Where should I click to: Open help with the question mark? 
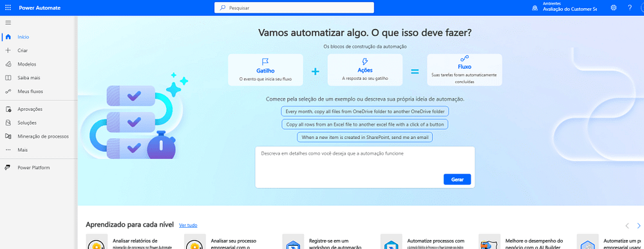(x=630, y=7)
